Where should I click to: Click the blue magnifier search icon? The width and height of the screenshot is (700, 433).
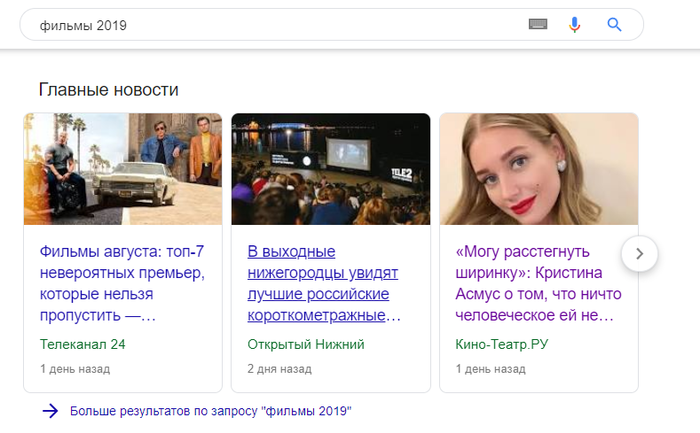[614, 25]
